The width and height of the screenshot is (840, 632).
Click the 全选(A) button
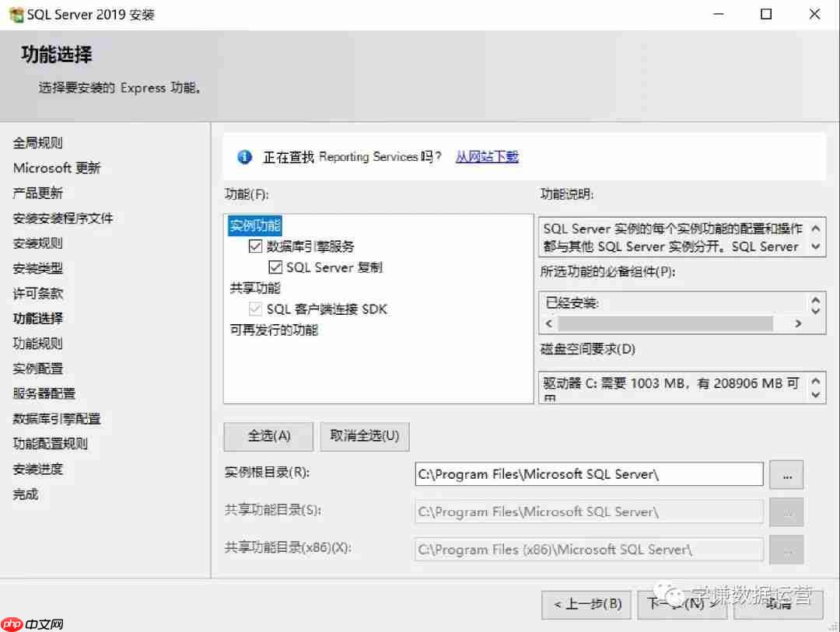pyautogui.click(x=268, y=436)
